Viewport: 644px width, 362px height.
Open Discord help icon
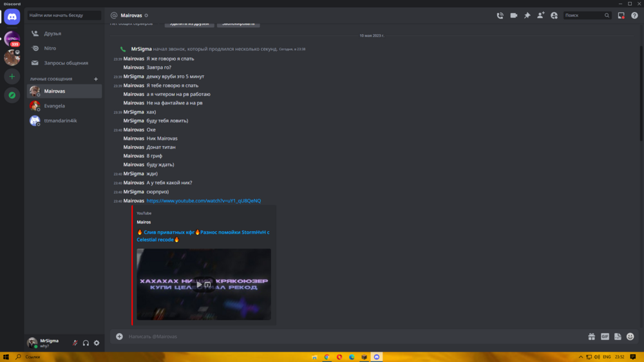pyautogui.click(x=634, y=15)
